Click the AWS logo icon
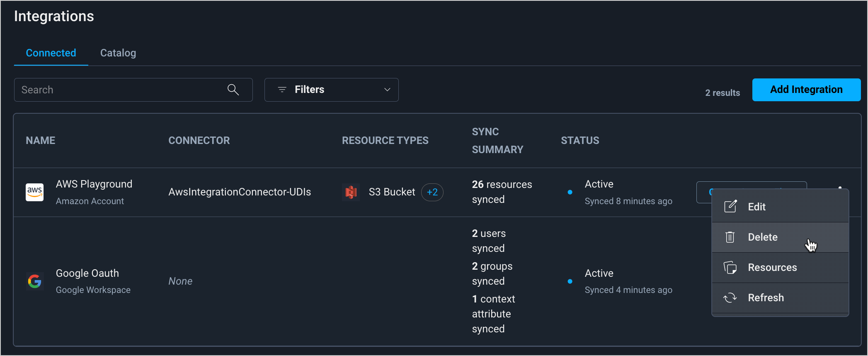 click(34, 192)
